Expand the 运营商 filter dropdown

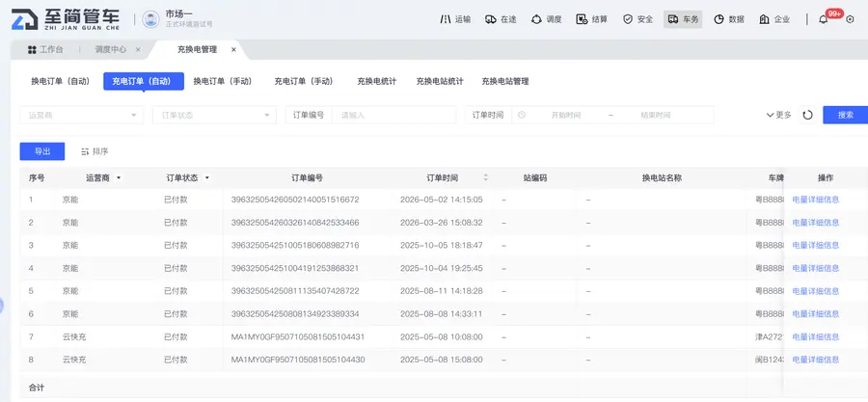pos(81,115)
